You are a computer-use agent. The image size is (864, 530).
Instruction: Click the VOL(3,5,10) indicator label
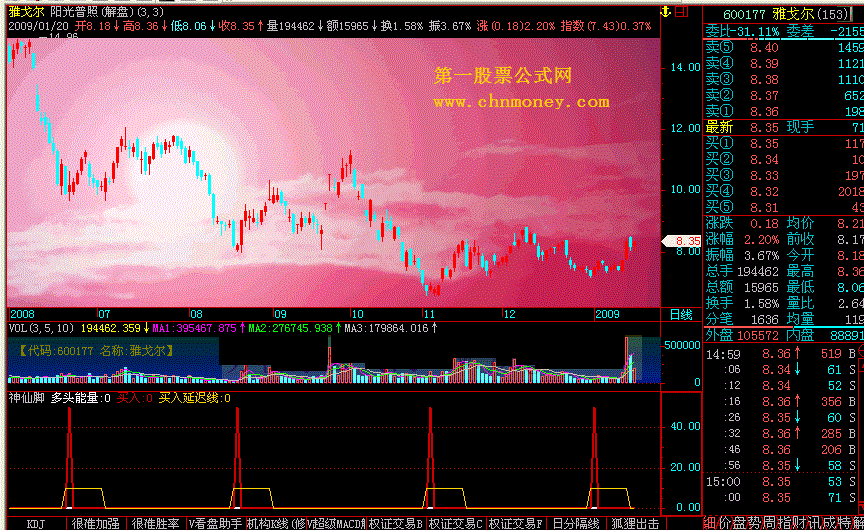click(x=41, y=328)
